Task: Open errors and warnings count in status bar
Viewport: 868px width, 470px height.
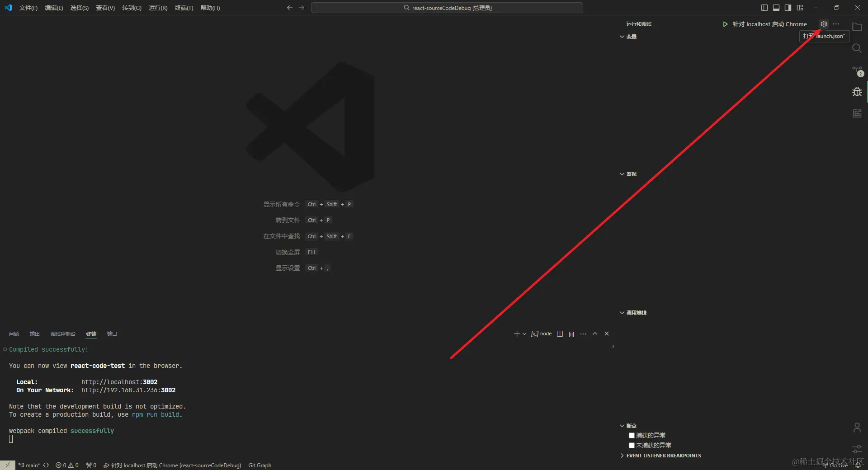Action: pyautogui.click(x=67, y=465)
